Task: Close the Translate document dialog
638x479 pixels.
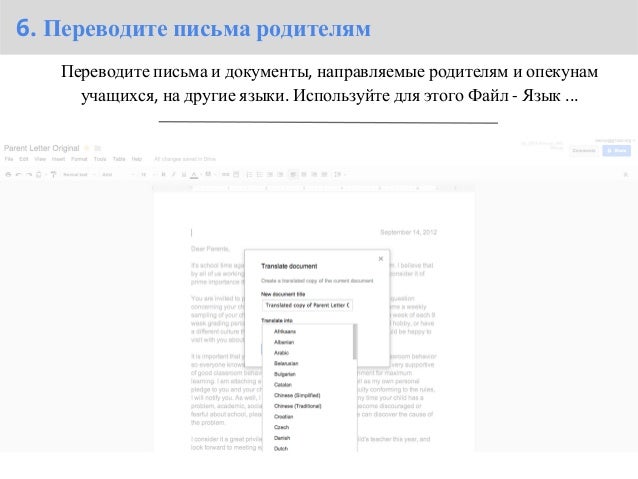Action: click(380, 258)
